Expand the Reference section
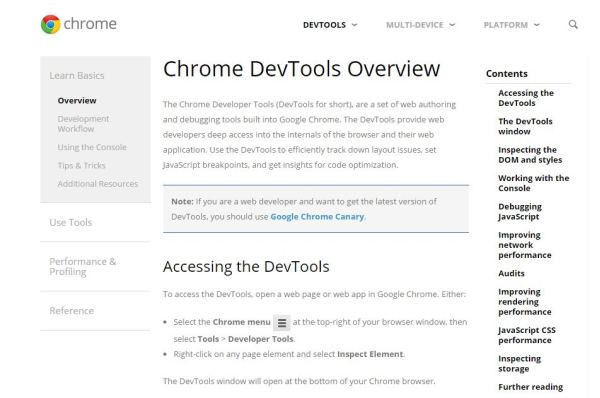Screen dimensions: 600x398 point(72,311)
